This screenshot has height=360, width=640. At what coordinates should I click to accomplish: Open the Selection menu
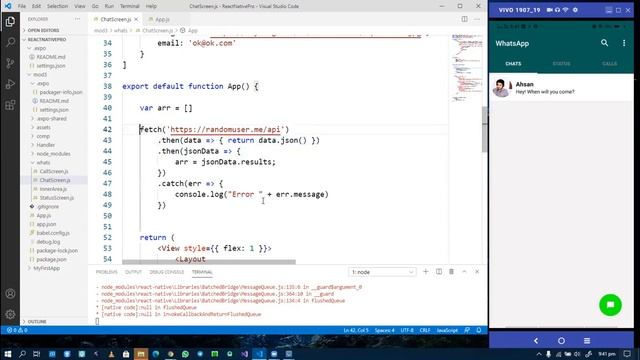pyautogui.click(x=57, y=6)
